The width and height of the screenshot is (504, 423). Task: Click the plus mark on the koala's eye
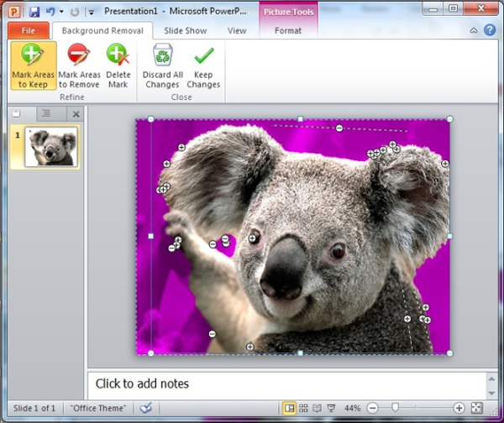click(252, 238)
